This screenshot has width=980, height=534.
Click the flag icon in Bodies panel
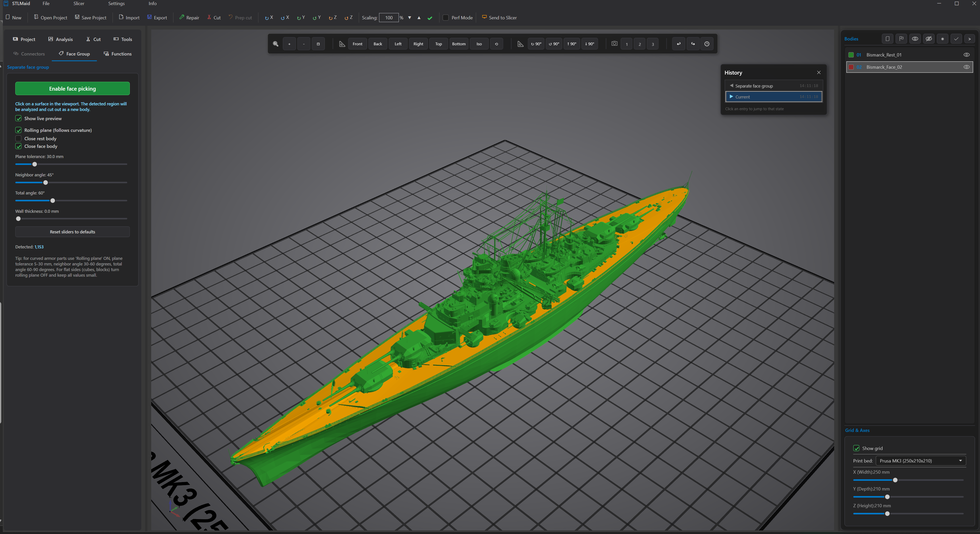tap(901, 39)
